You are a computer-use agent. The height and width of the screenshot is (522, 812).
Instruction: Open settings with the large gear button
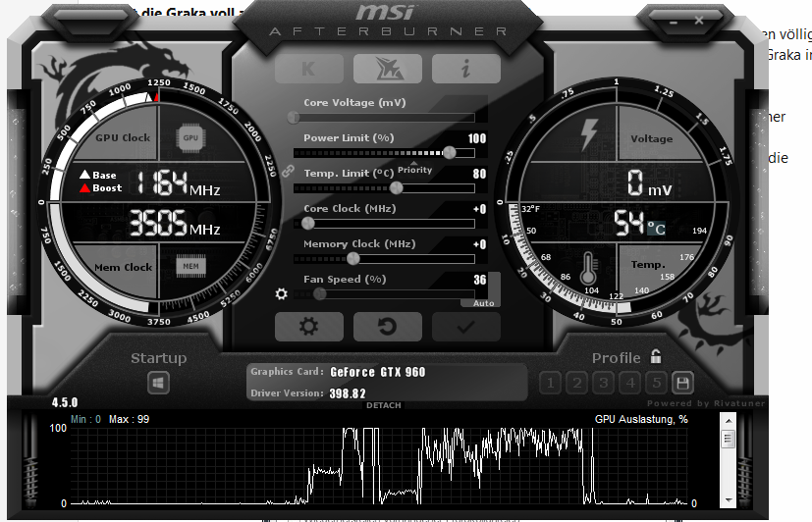pos(308,327)
